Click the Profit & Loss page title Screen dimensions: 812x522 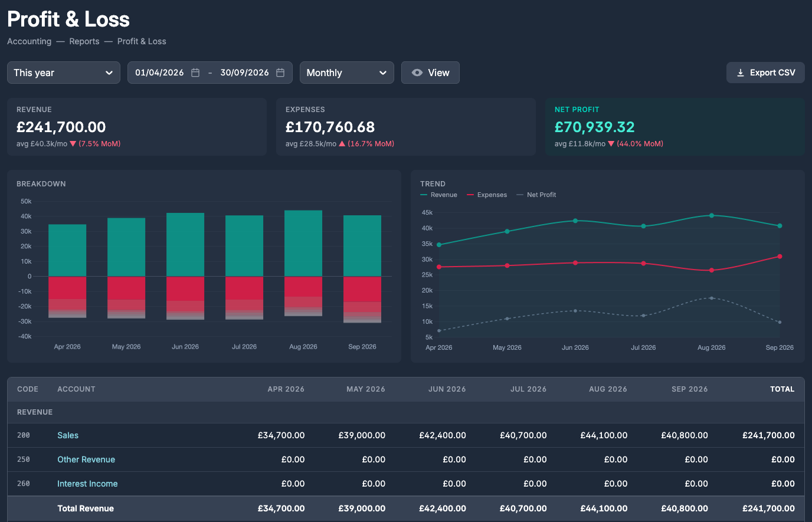(68, 19)
